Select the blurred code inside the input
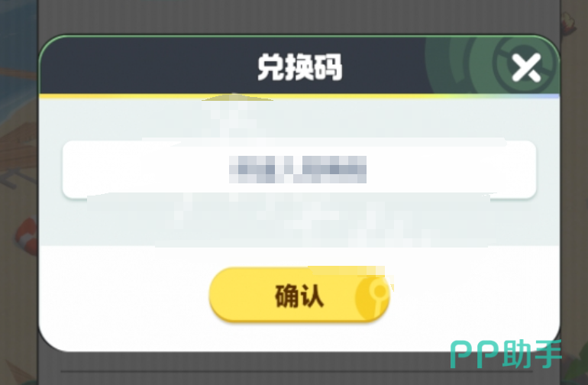This screenshot has width=588, height=385. [x=298, y=170]
